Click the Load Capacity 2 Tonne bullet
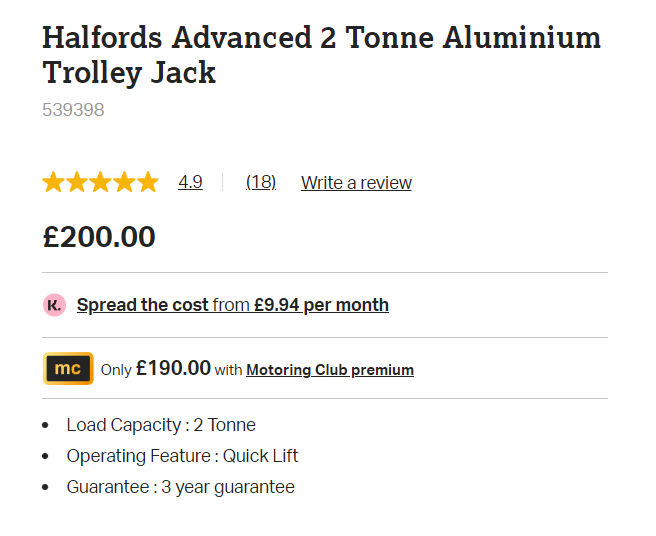Image resolution: width=656 pixels, height=536 pixels. [161, 425]
